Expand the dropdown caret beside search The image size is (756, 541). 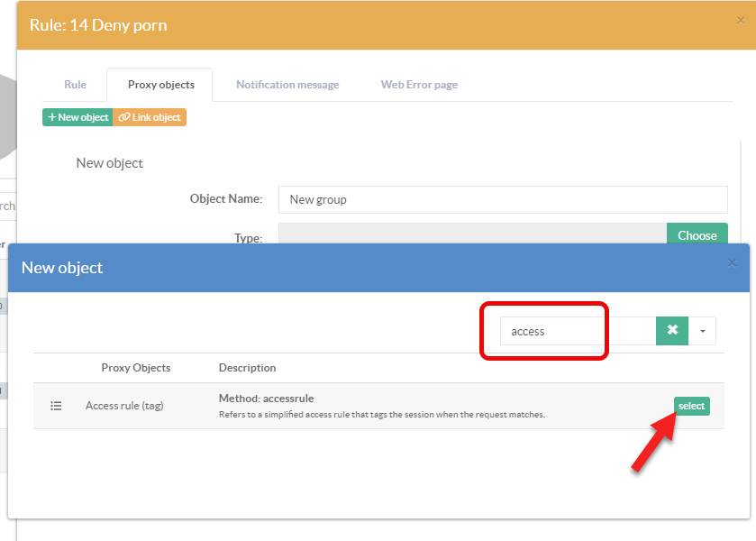(703, 331)
